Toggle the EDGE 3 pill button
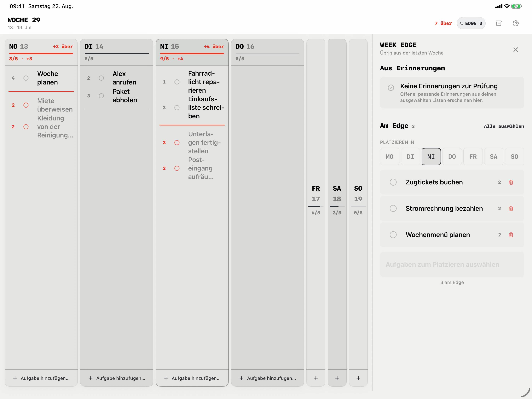The width and height of the screenshot is (532, 399). [x=471, y=23]
